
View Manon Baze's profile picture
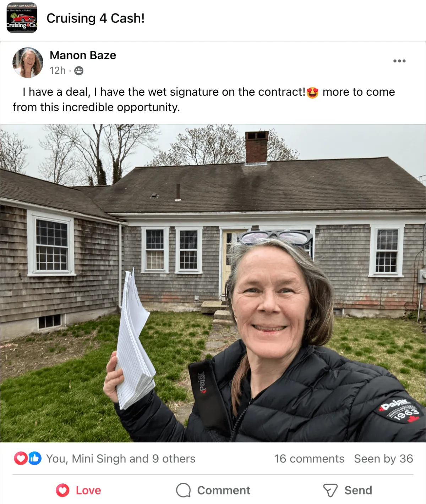point(28,62)
